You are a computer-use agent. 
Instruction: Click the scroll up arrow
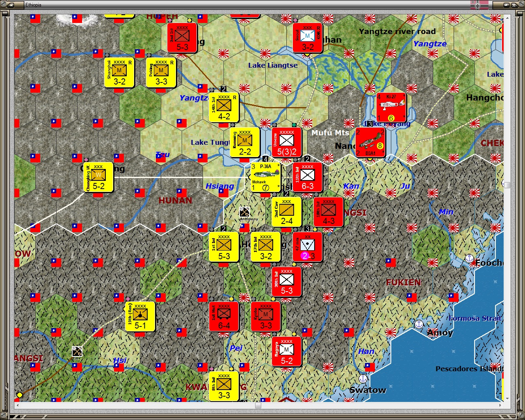507,18
